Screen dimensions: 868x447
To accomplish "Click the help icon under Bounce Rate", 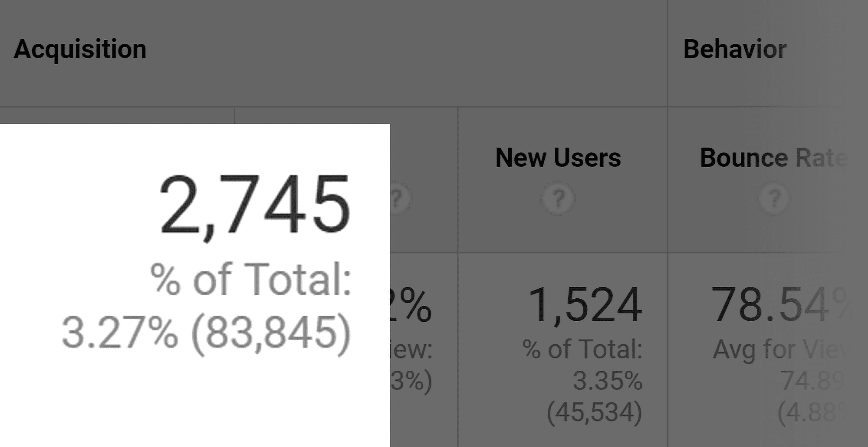I will pyautogui.click(x=774, y=199).
